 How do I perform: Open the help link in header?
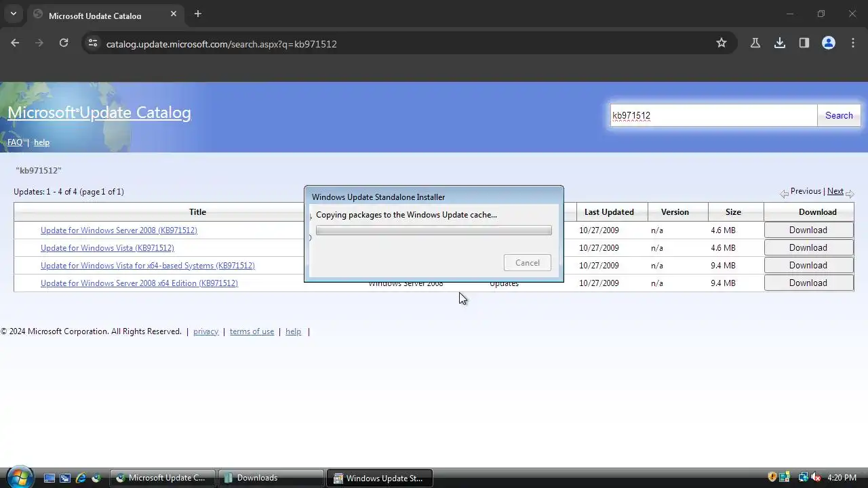click(41, 142)
